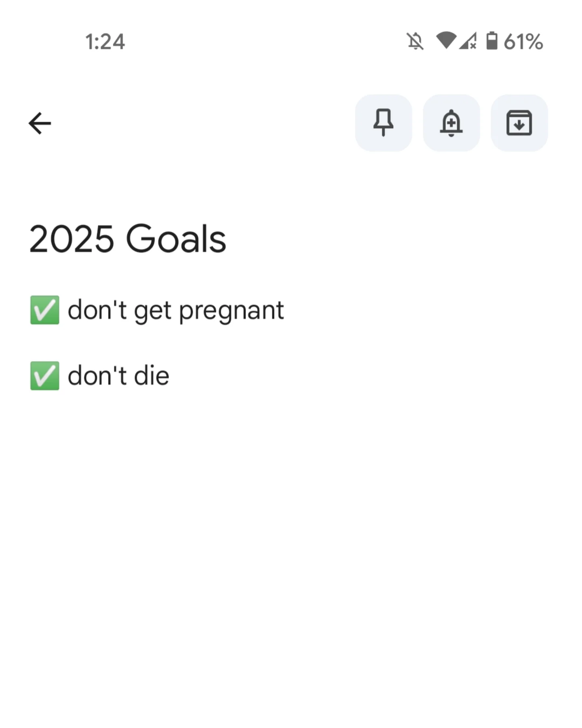Viewport: 582px width, 728px height.
Task: Tap the back arrow to leave the note
Action: point(40,123)
